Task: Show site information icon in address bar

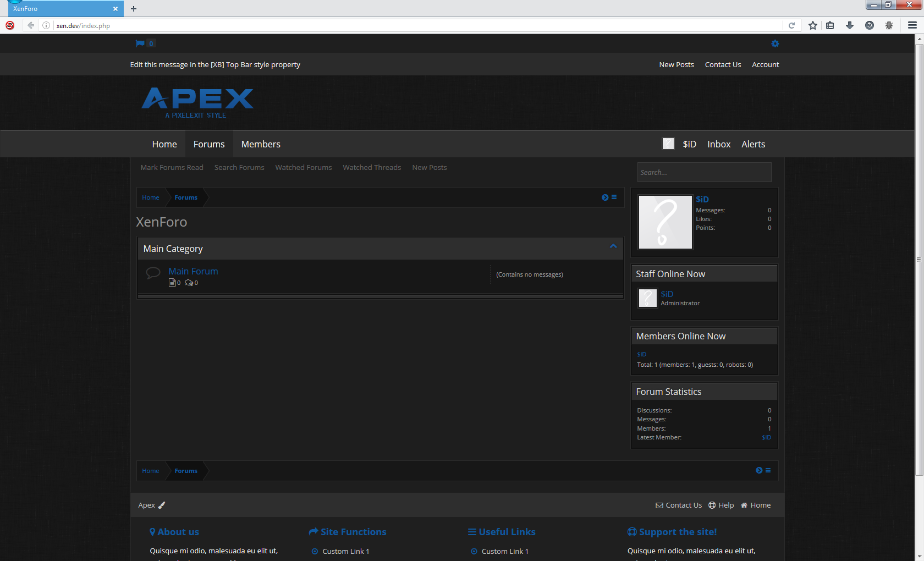Action: coord(46,25)
